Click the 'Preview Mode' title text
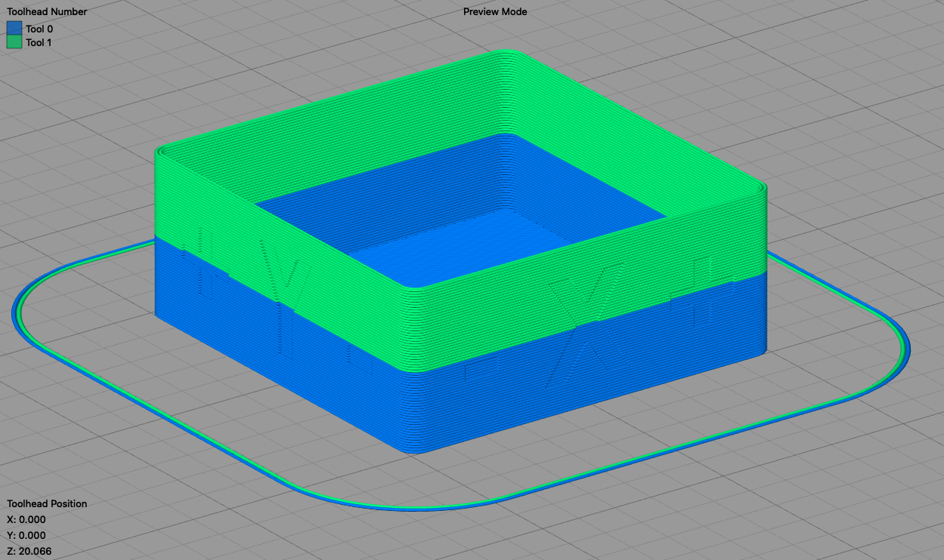The height and width of the screenshot is (560, 944). click(495, 11)
